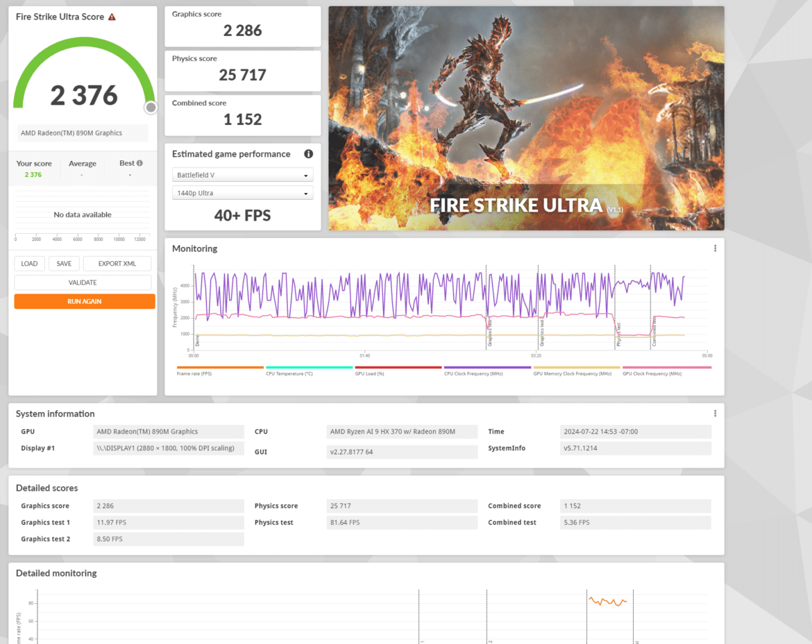Click the CPU field AMD Ryzen AI 9 HX 370
This screenshot has width=812, height=644.
point(402,432)
